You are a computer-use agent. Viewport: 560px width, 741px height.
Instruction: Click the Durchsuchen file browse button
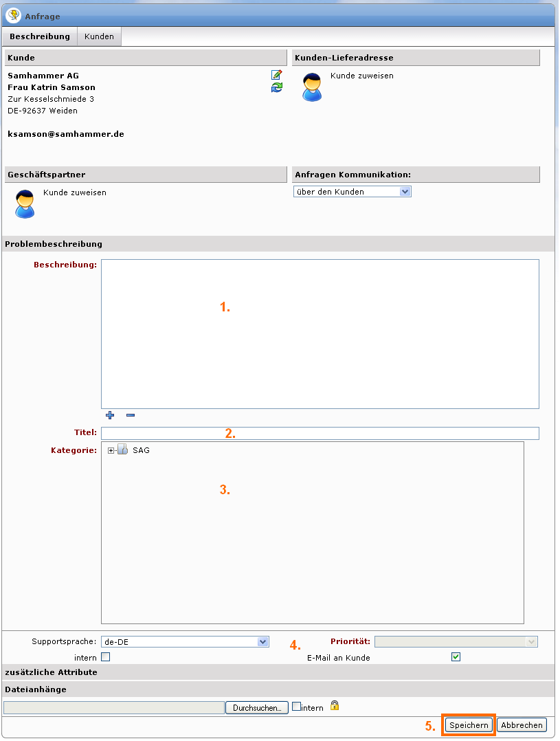coord(257,707)
